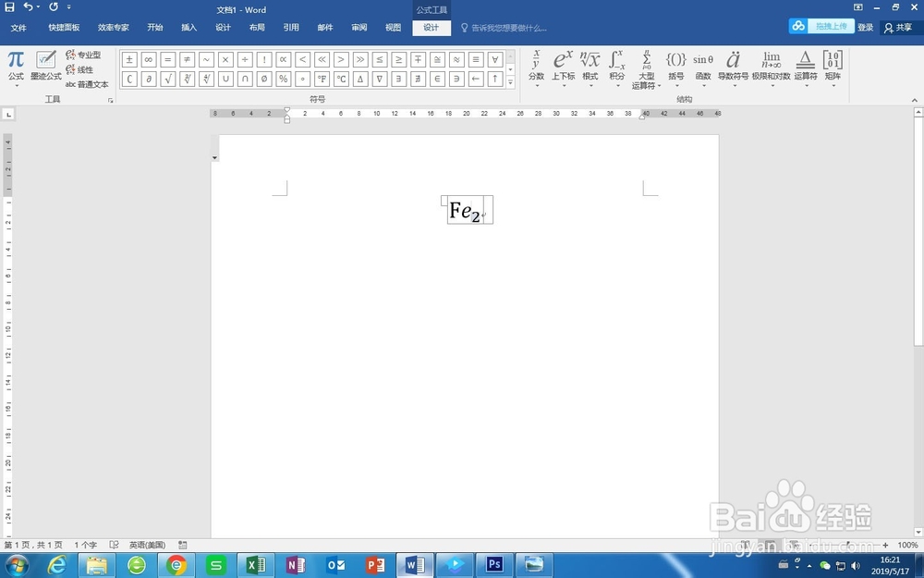Insert the plus-minus ± symbol
This screenshot has width=924, height=578.
coord(129,59)
